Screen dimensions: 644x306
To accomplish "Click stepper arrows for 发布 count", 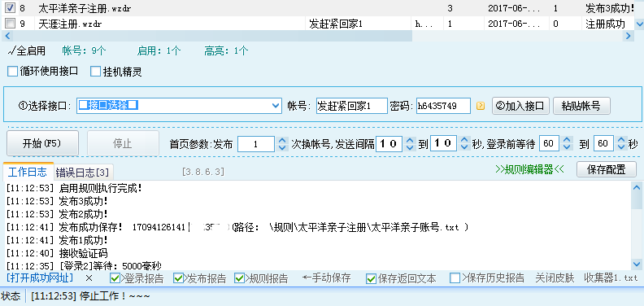I will (281, 143).
